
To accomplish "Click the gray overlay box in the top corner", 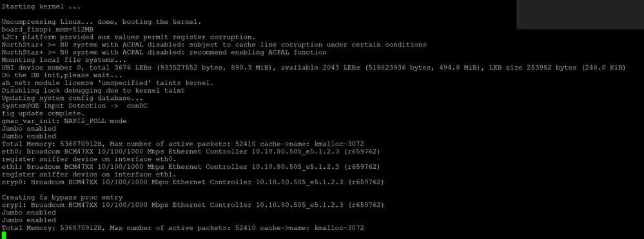I will point(580,14).
